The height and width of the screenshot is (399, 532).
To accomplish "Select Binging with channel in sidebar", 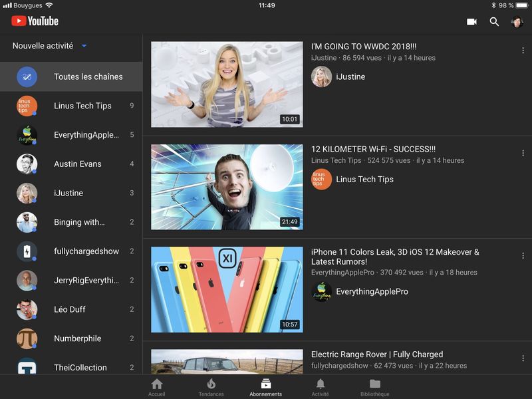I will (x=71, y=222).
